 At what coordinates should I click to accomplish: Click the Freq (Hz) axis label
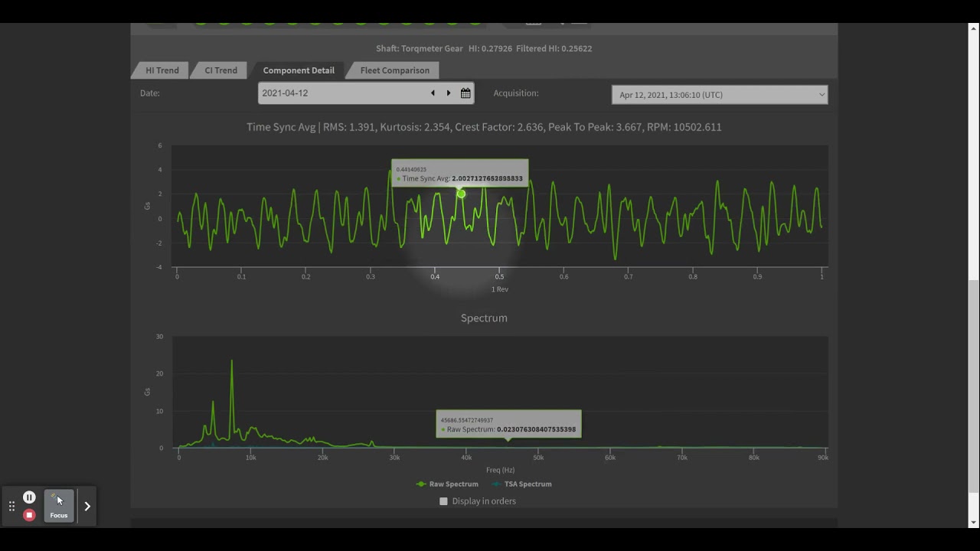pyautogui.click(x=500, y=470)
